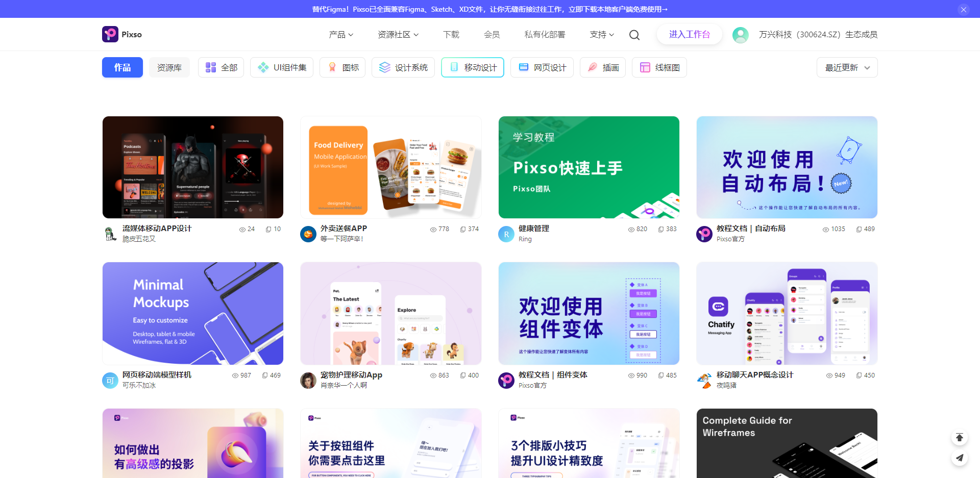Open the 下载 page
This screenshot has width=980, height=478.
point(451,35)
